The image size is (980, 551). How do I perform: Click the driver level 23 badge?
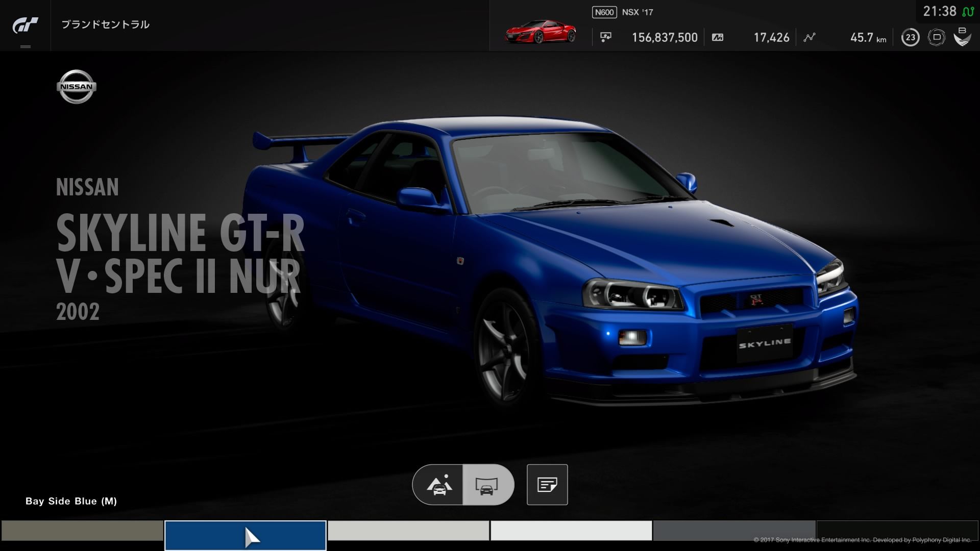tap(910, 37)
